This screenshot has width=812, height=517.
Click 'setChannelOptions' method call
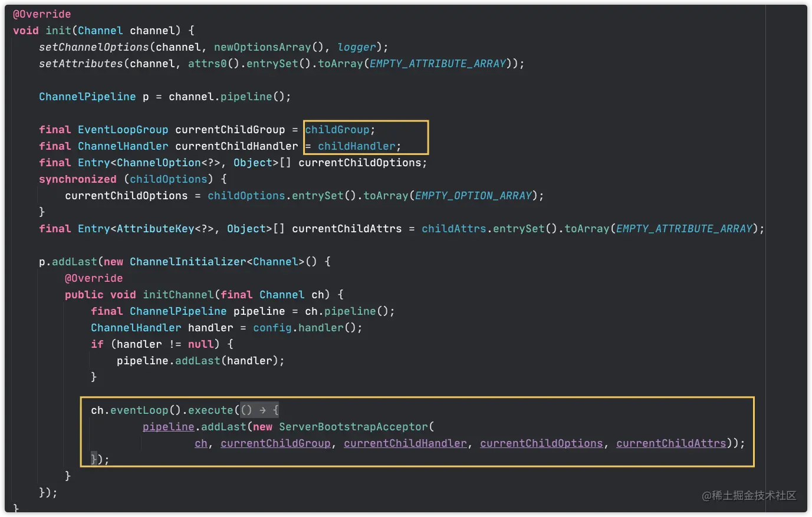(x=94, y=47)
